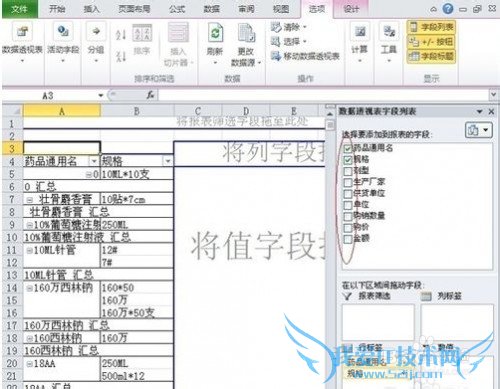The image size is (500, 389).
Task: Collapse the 160万西林钠 row group
Action: click(x=29, y=288)
